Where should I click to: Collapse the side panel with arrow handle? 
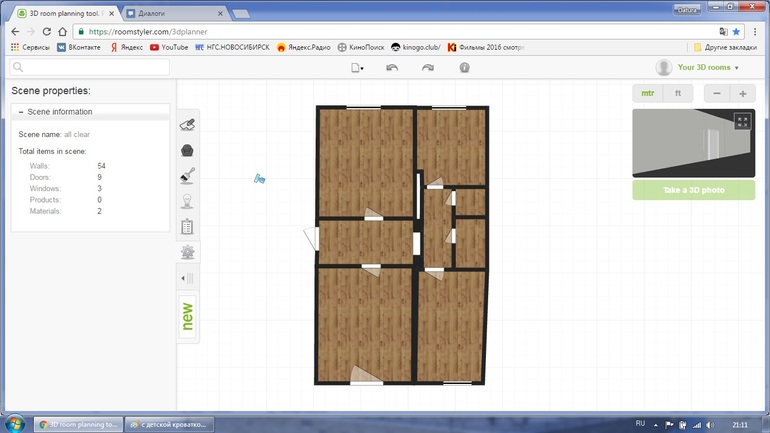pyautogui.click(x=187, y=278)
